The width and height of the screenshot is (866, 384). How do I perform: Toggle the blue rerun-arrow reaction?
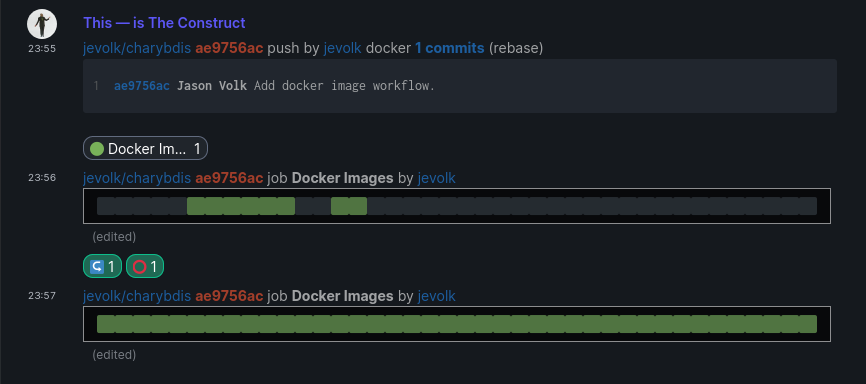102,266
